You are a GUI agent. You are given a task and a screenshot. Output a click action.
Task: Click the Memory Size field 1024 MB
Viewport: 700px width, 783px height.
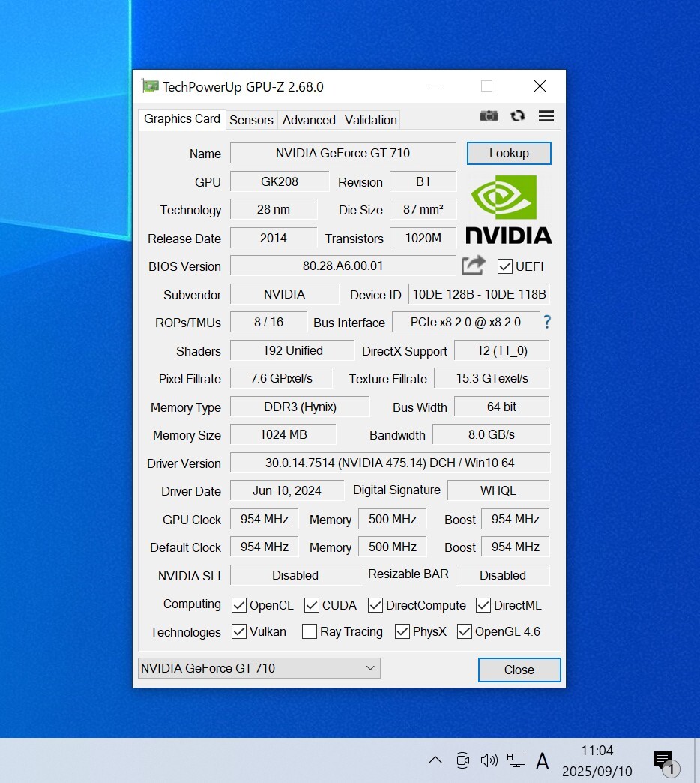[x=283, y=434]
